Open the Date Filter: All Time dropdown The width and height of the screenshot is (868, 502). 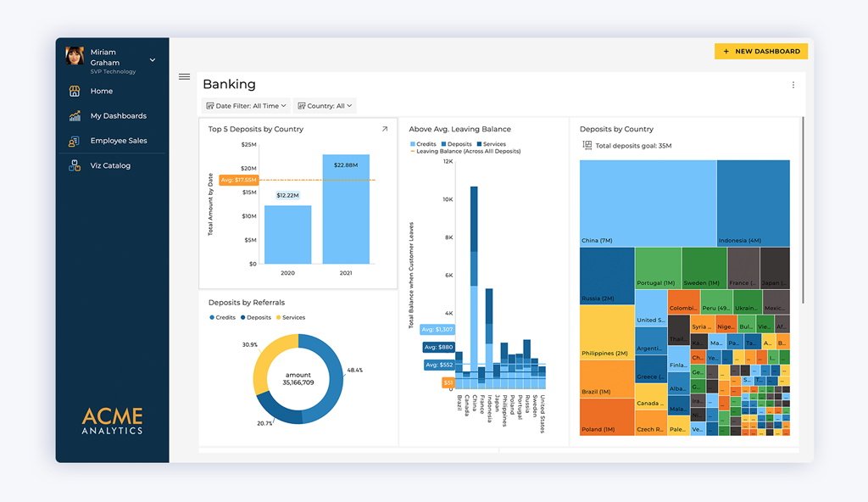coord(246,105)
